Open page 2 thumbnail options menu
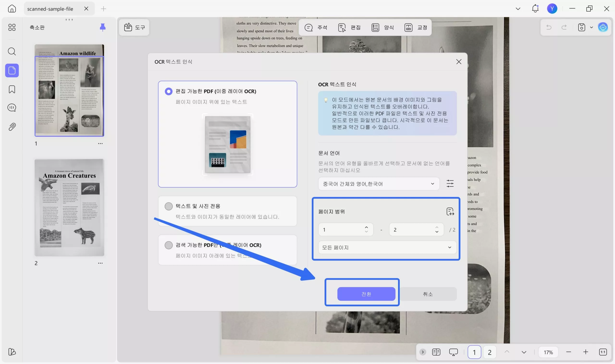This screenshot has width=615, height=364. coord(100,263)
